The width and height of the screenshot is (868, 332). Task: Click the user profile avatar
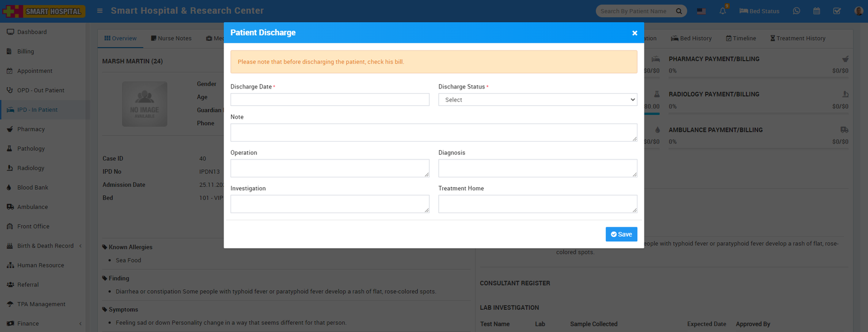pos(858,11)
